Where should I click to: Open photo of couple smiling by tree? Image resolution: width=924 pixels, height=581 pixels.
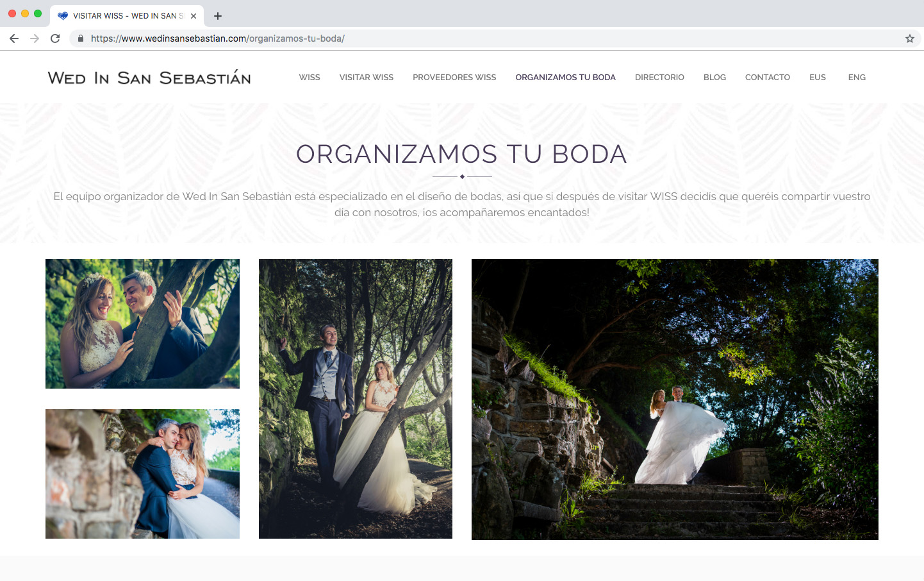[x=142, y=324]
